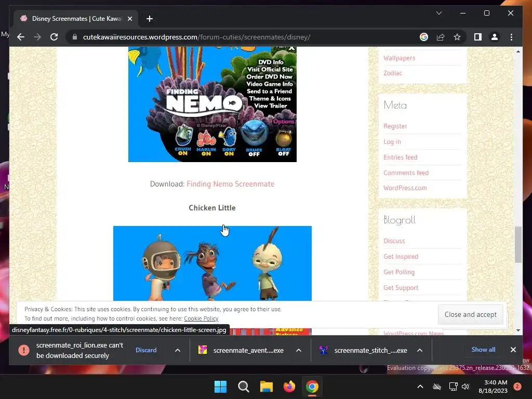Click the scrollbar up arrow

pyautogui.click(x=518, y=51)
